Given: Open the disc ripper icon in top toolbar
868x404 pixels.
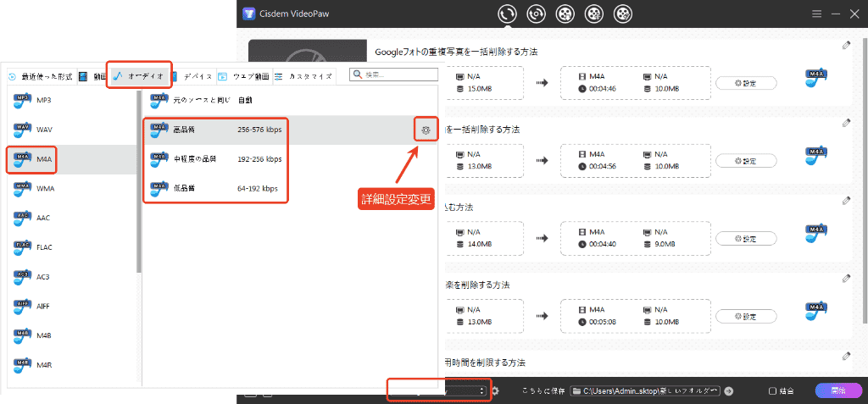Looking at the screenshot, I should 536,14.
